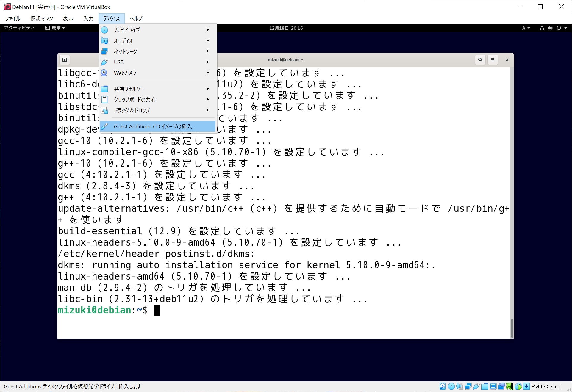Click the terminal title mizuki@debian: ~

tap(285, 60)
